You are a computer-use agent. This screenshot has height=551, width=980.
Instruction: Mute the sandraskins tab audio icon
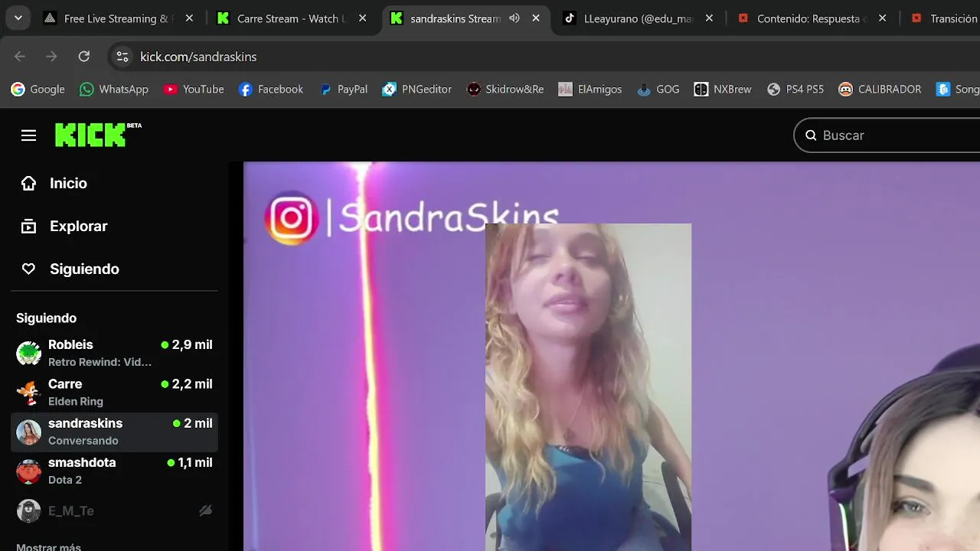click(x=514, y=18)
